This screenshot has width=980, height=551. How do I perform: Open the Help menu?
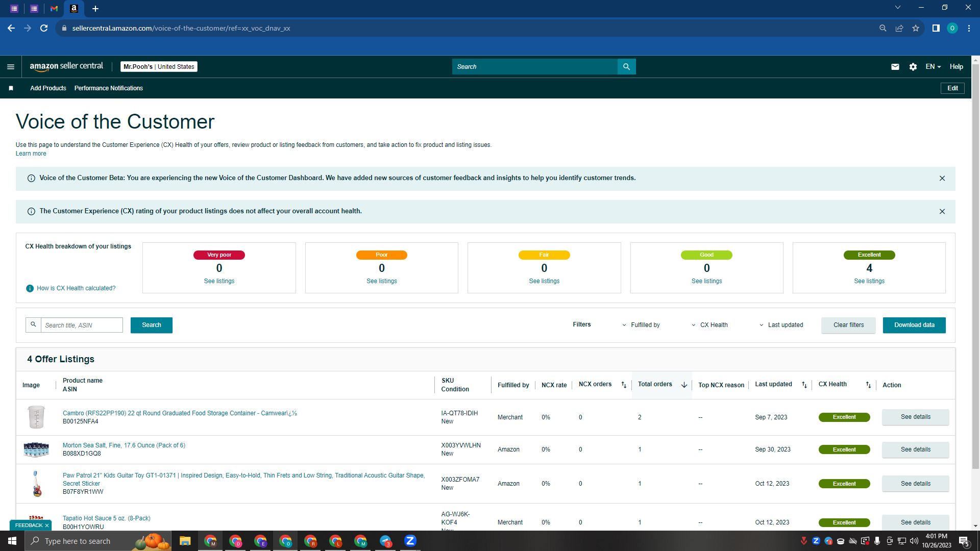click(x=957, y=67)
